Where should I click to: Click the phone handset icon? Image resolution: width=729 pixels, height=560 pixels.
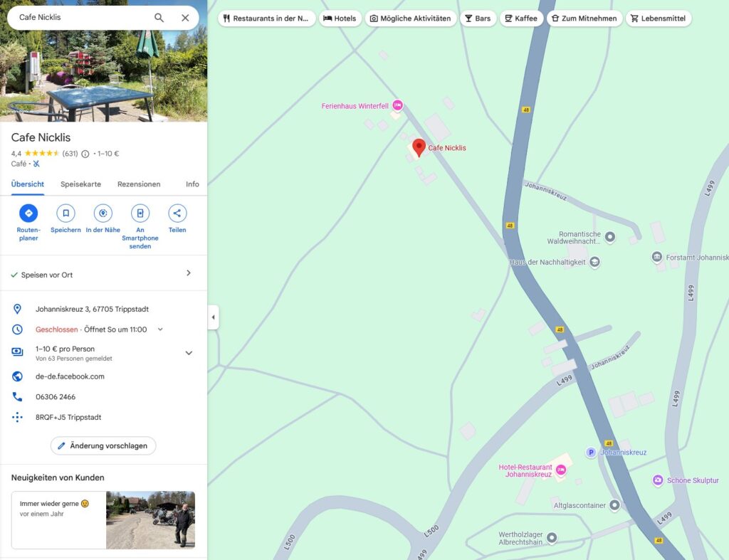pyautogui.click(x=17, y=396)
